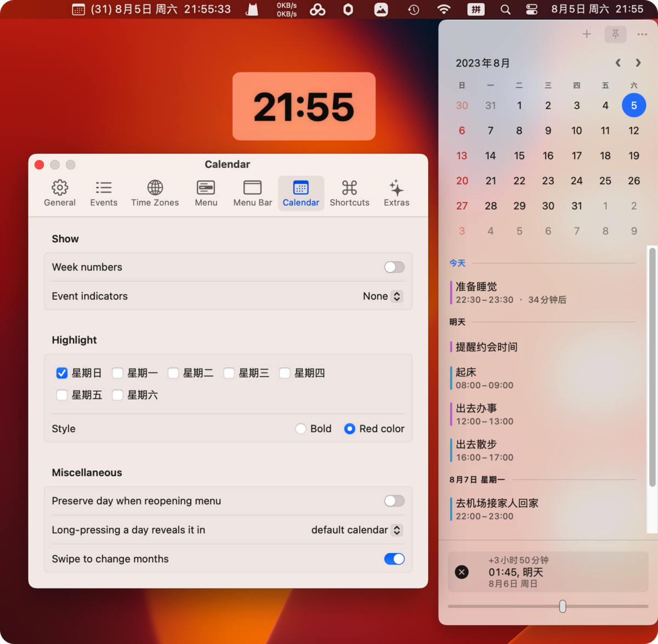Choose the Bold style radio button
Viewport: 658px width, 644px height.
pos(300,429)
